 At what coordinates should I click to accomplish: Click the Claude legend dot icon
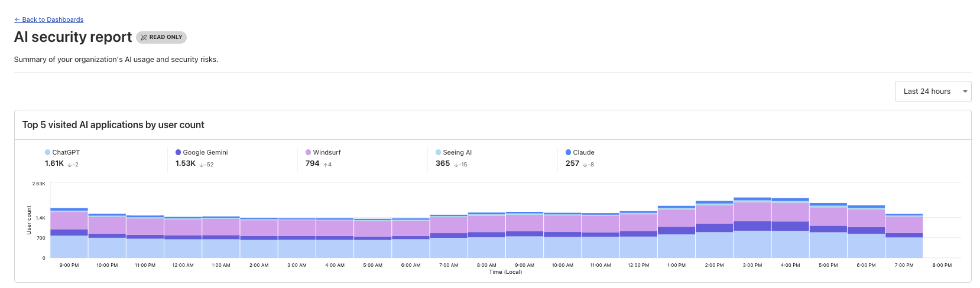568,152
